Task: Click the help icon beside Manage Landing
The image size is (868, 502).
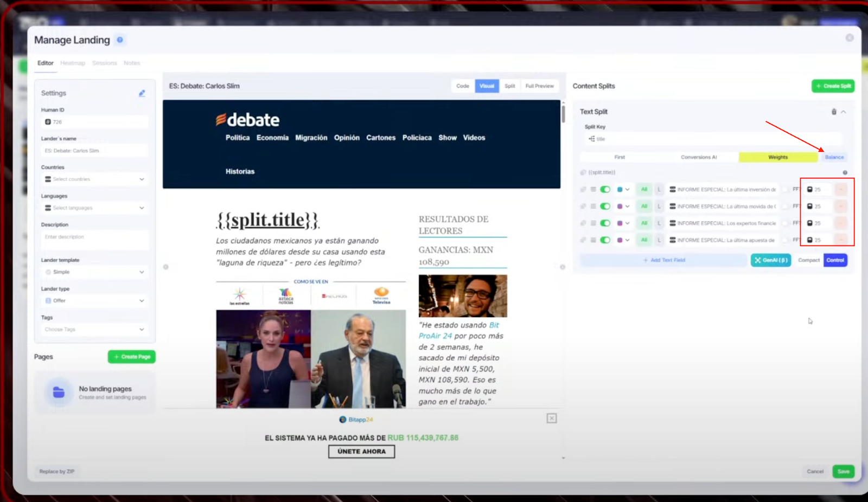Action: coord(120,40)
